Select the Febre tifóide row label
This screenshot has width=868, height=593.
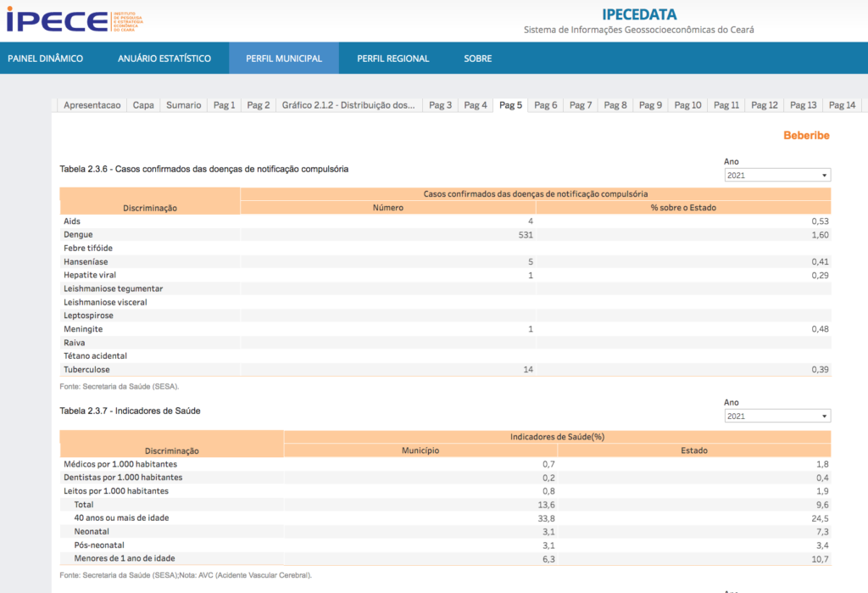tap(88, 249)
